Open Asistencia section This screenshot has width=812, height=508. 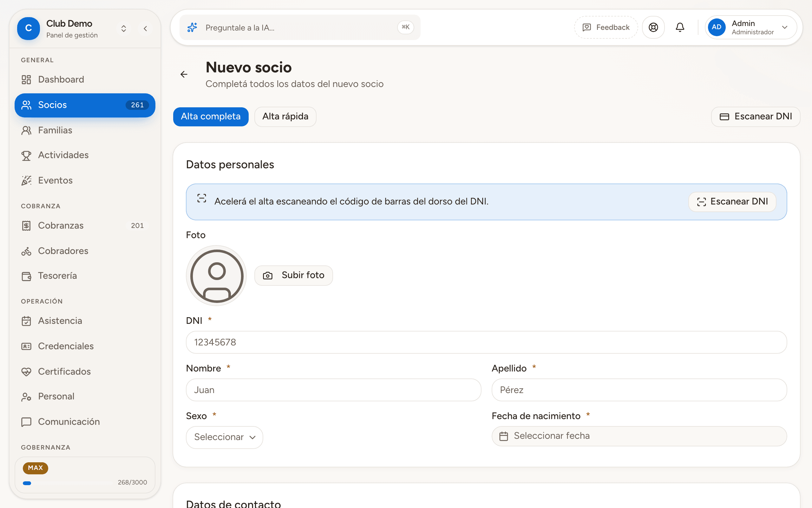[x=85, y=321]
